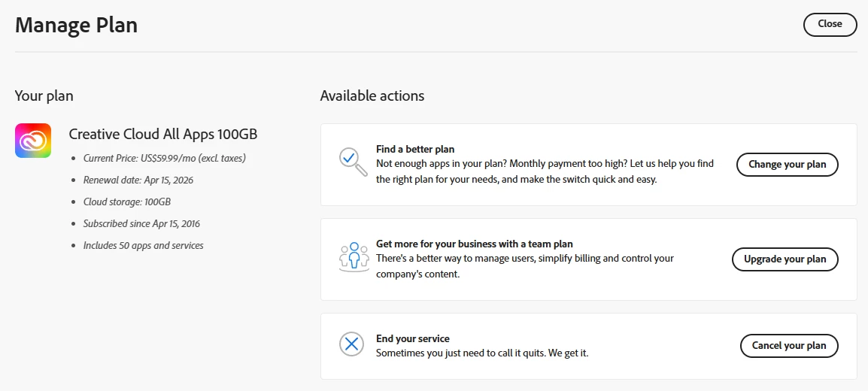Hit the Cancel your plan button

pyautogui.click(x=788, y=346)
